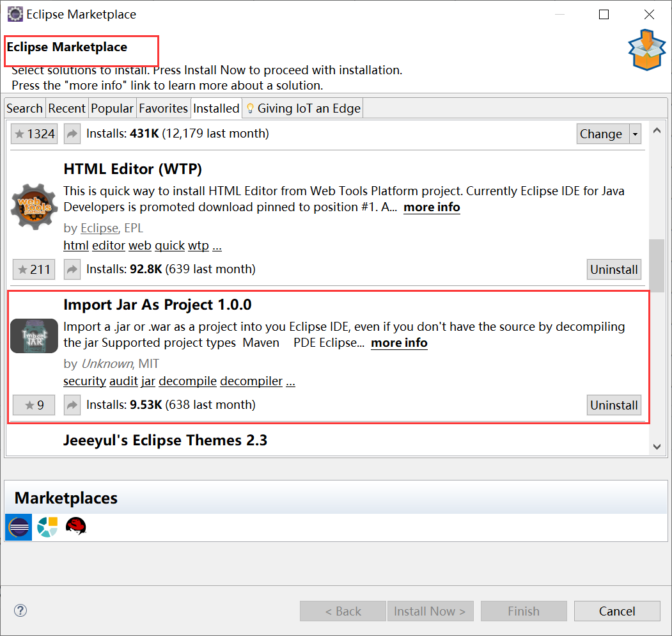Star Import Jar As Project (9 stars)
672x636 pixels.
click(34, 405)
